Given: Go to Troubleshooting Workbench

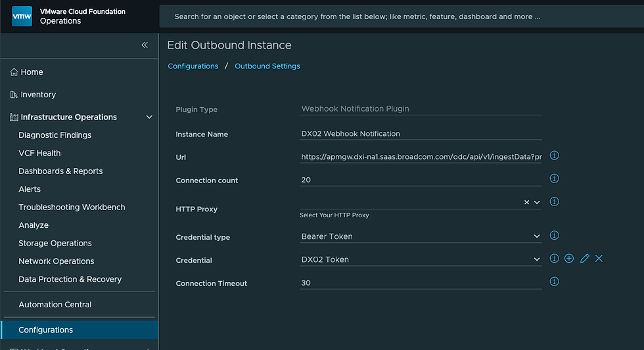Looking at the screenshot, I should tap(72, 207).
